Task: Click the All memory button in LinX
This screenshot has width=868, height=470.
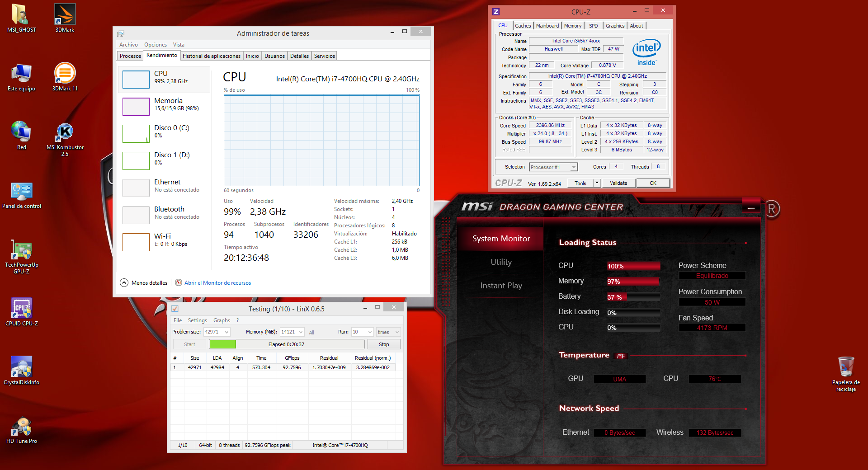Action: click(311, 332)
